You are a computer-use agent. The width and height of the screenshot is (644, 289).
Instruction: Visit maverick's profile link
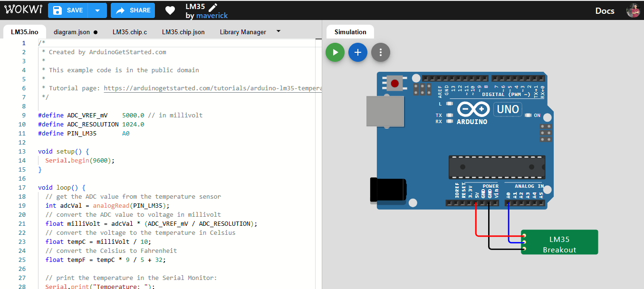coord(211,15)
